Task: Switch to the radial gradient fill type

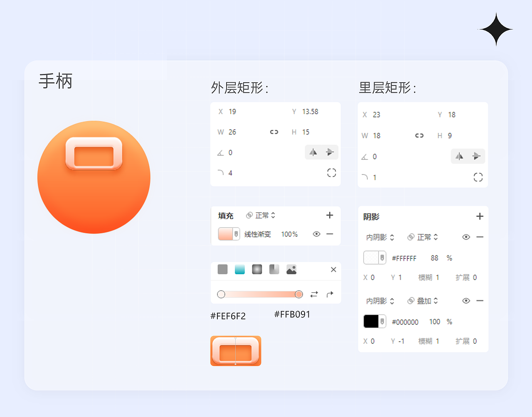Action: click(x=256, y=270)
